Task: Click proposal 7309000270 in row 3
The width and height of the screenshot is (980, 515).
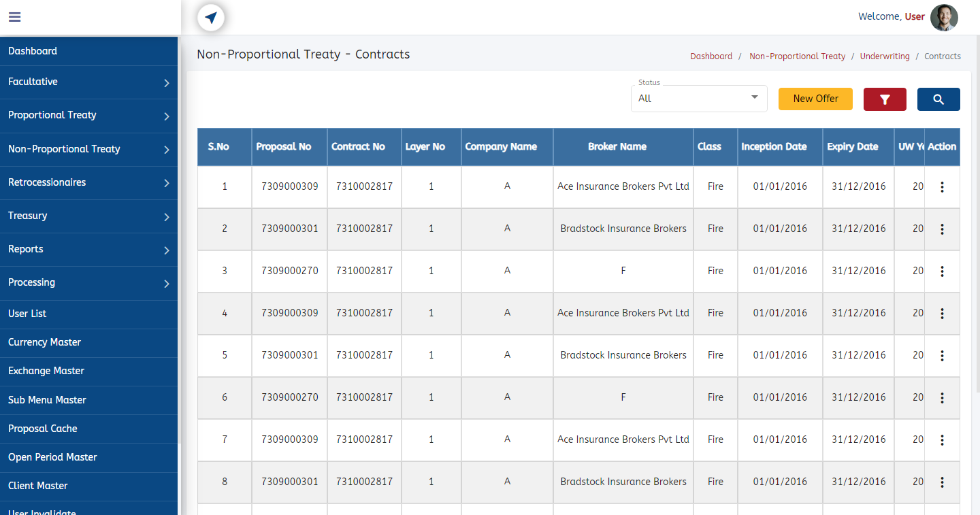Action: (x=289, y=271)
